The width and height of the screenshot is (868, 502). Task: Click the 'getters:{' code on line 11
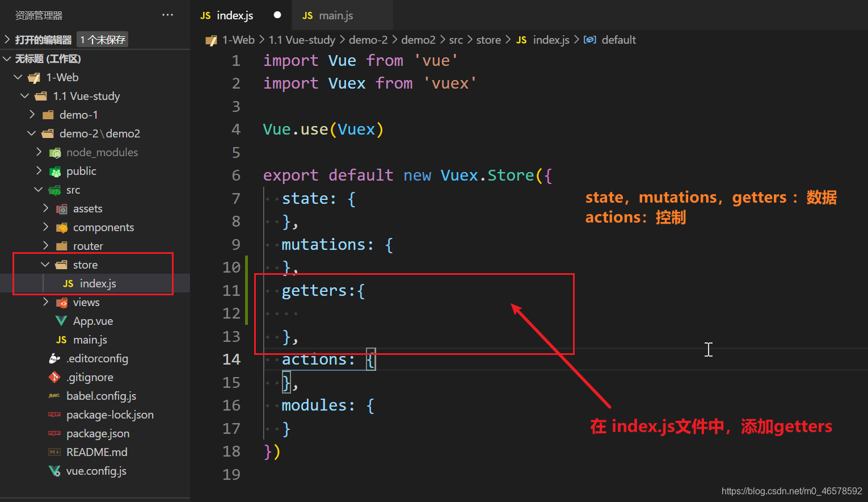coord(323,291)
